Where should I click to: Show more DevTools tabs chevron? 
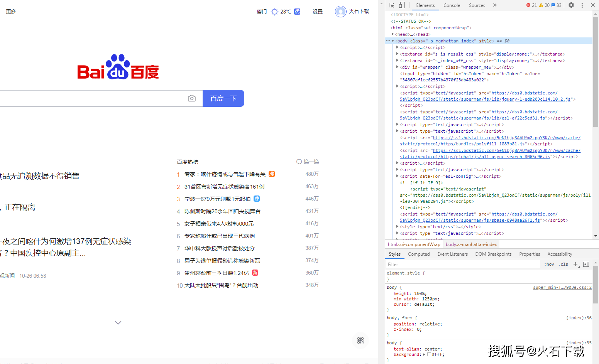495,5
